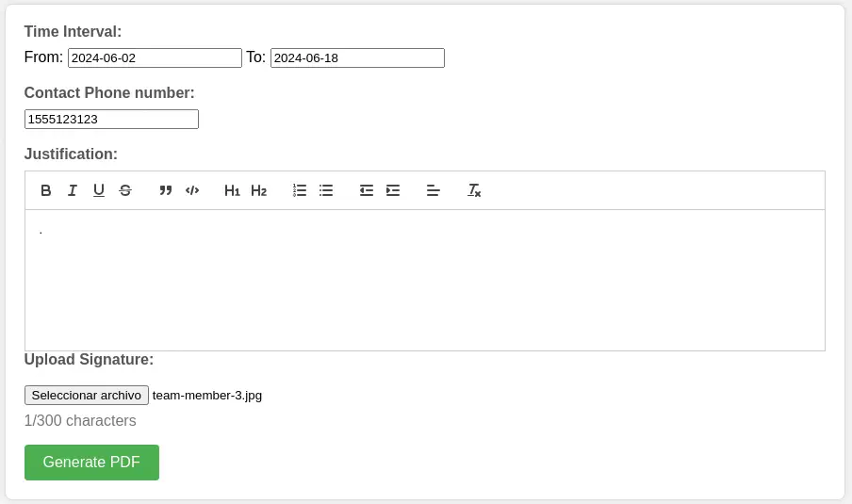Click the Generate PDF button

click(x=91, y=463)
